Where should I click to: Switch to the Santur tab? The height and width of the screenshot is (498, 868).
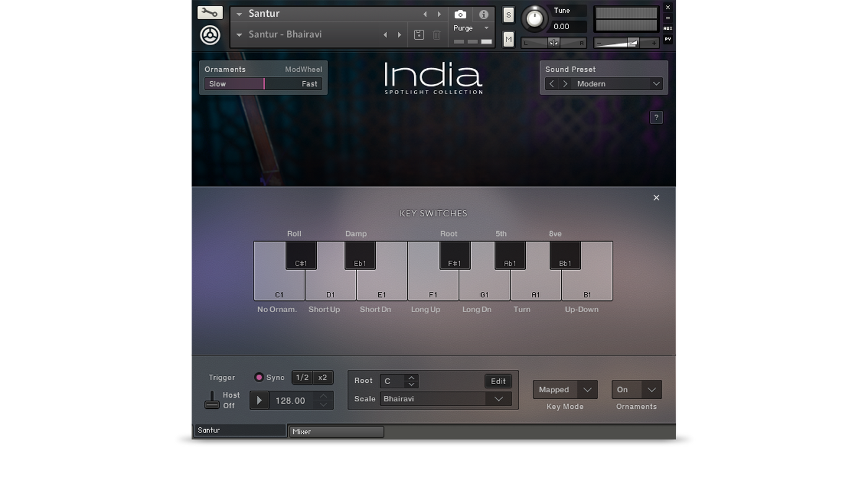point(240,430)
